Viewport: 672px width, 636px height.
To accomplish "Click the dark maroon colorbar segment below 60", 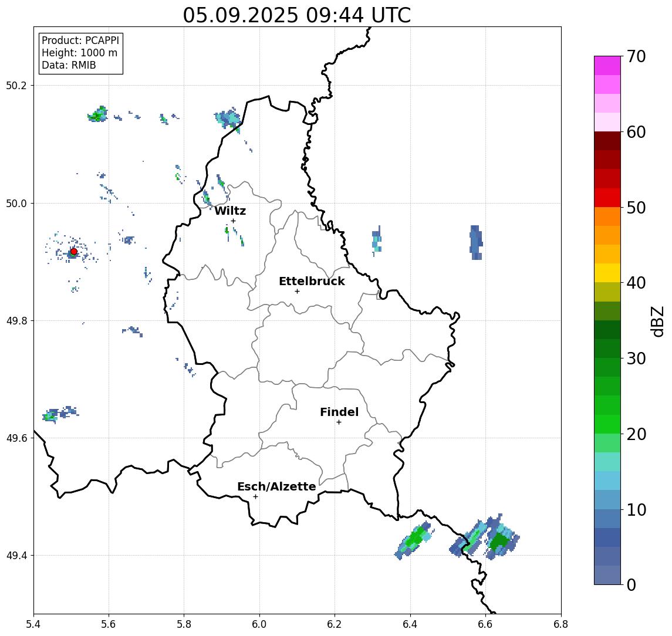I will point(607,141).
